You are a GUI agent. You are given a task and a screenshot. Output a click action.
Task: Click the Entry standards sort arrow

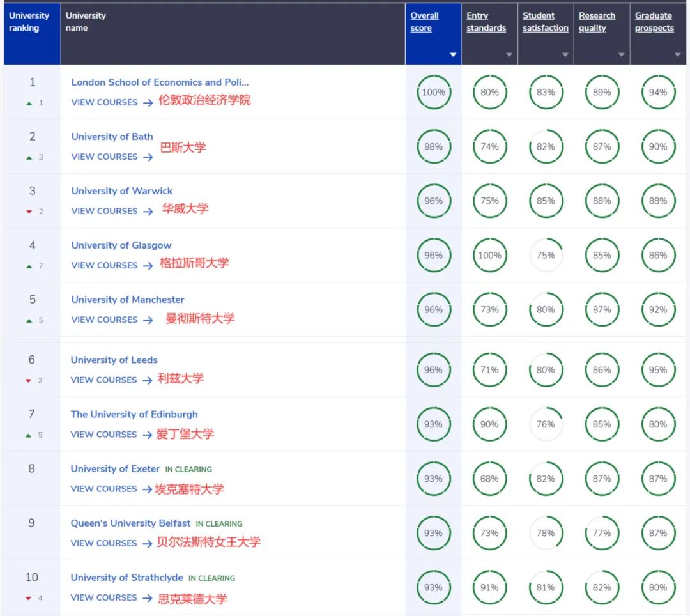509,54
